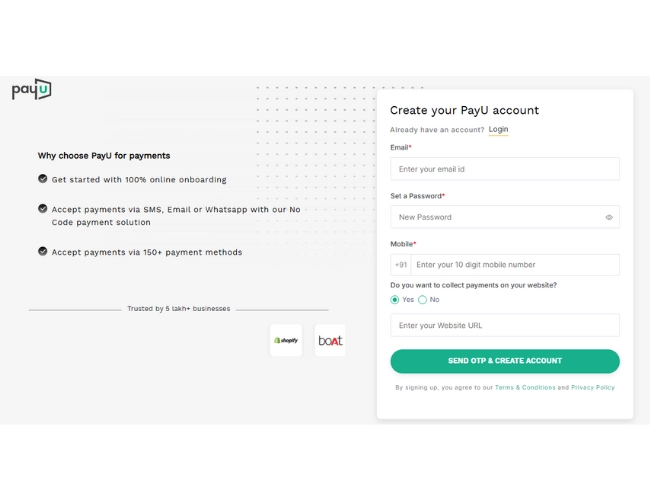Viewport: 650px width, 500px height.
Task: Click the boAt logo tile
Action: (x=330, y=340)
